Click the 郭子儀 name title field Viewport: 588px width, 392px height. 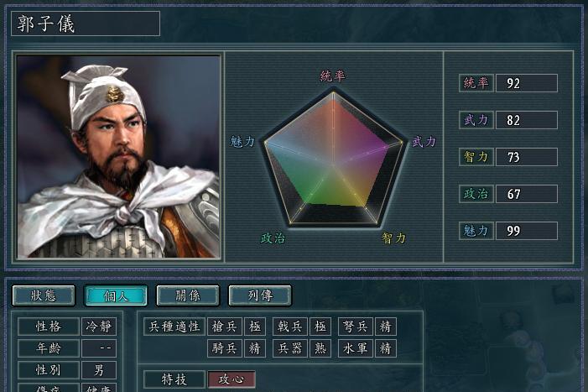click(86, 24)
